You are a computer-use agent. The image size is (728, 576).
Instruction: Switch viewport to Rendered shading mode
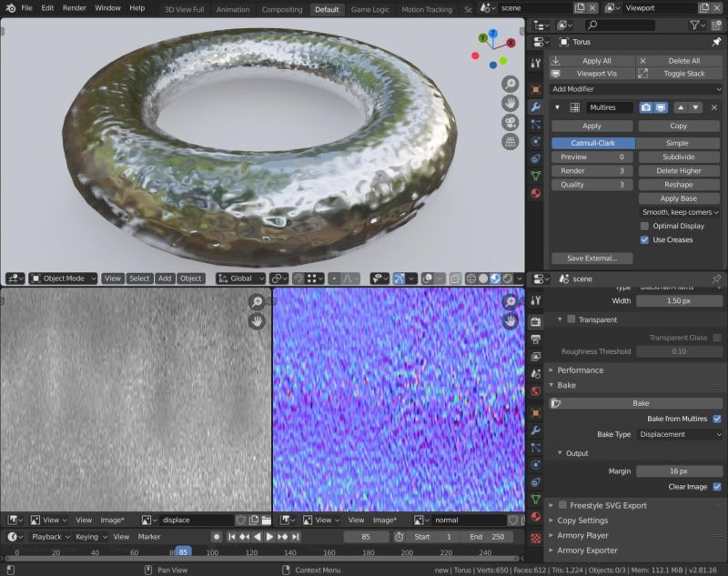[508, 278]
